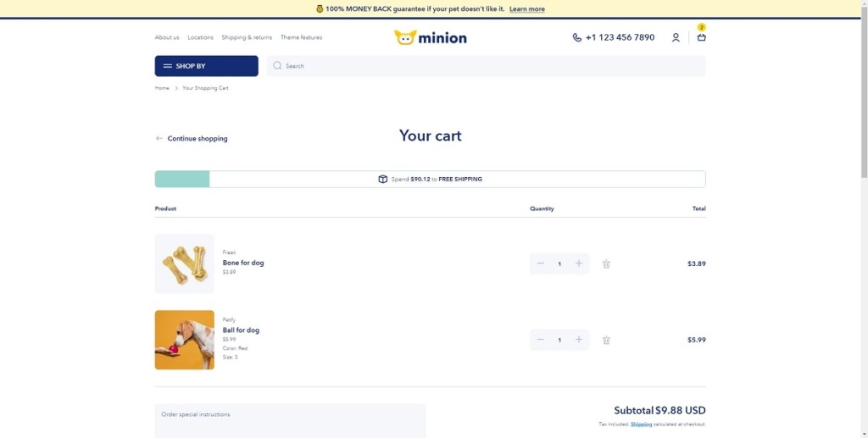Click the minion logo
The width and height of the screenshot is (868, 438).
pyautogui.click(x=431, y=37)
